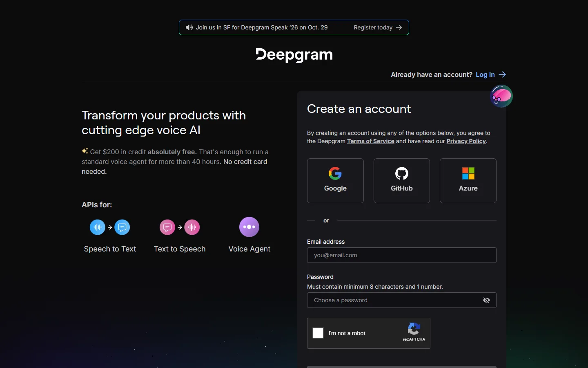
Task: Click the purple Voice Agent icon
Action: point(249,227)
